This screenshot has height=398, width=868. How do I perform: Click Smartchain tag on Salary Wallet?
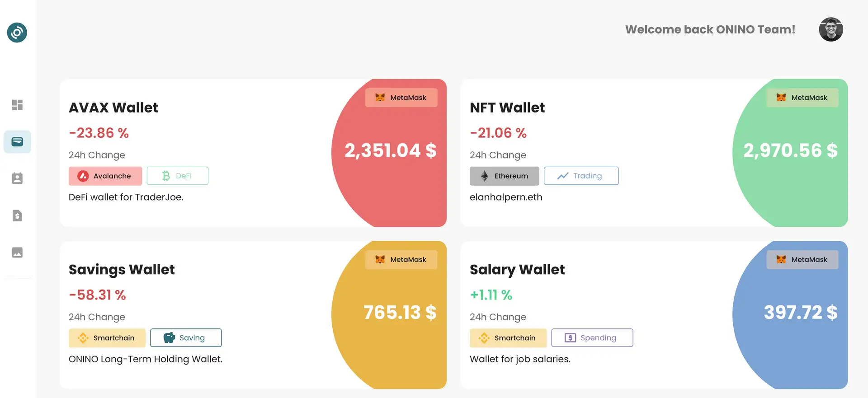(508, 338)
